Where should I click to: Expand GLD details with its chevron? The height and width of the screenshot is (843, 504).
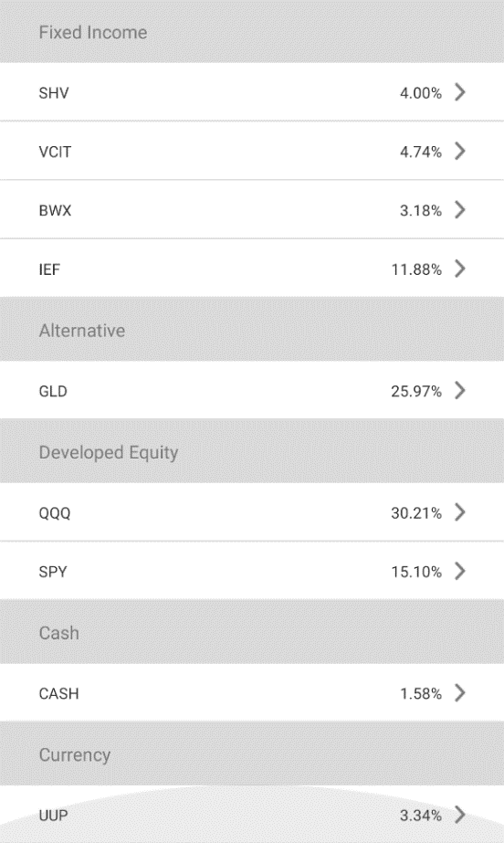(459, 390)
